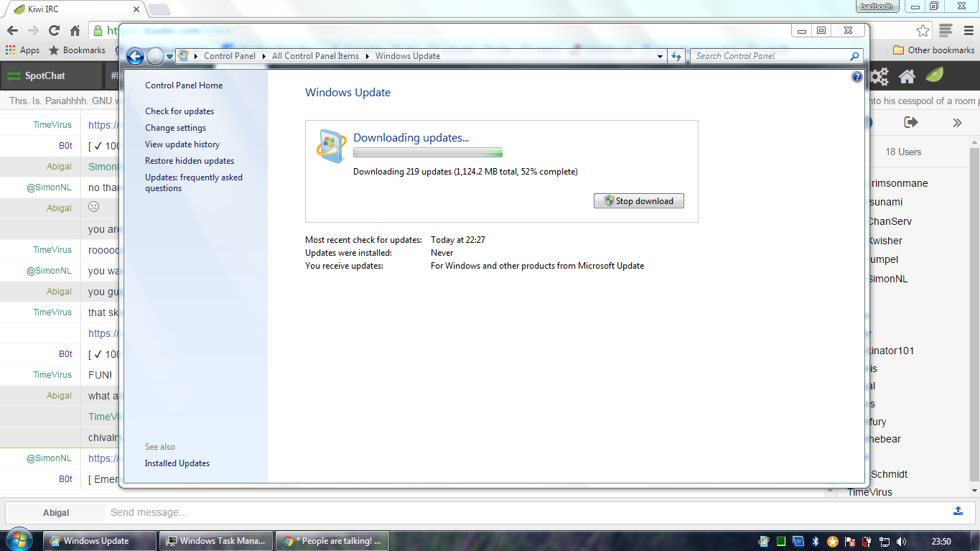Open the Bookmarks star folder
The image size is (980, 551).
[x=77, y=50]
